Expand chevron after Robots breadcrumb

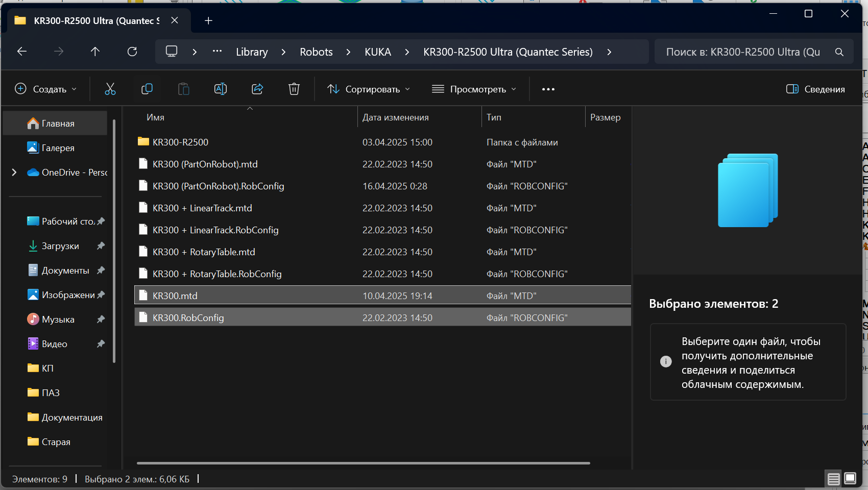click(x=348, y=52)
